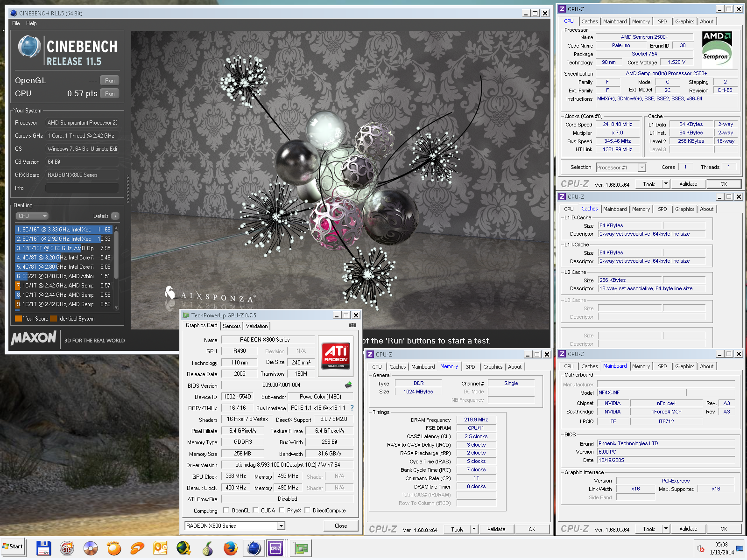Click OK in CPU-Z Memory window
The height and width of the screenshot is (560, 747).
pos(532,529)
